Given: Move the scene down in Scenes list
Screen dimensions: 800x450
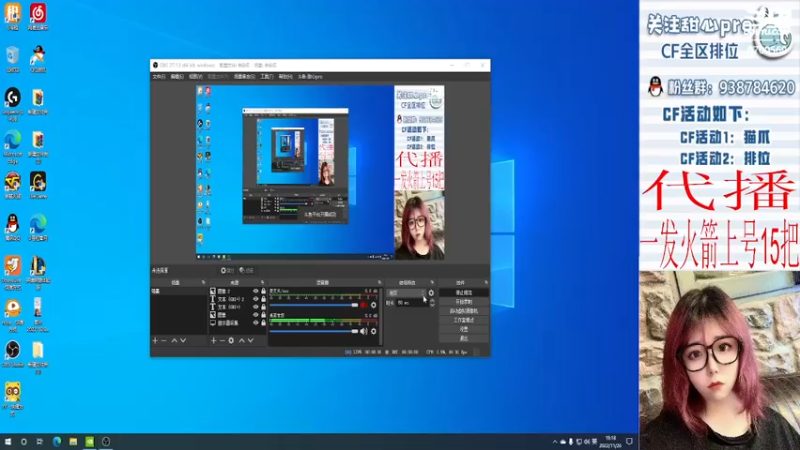Looking at the screenshot, I should 183,340.
